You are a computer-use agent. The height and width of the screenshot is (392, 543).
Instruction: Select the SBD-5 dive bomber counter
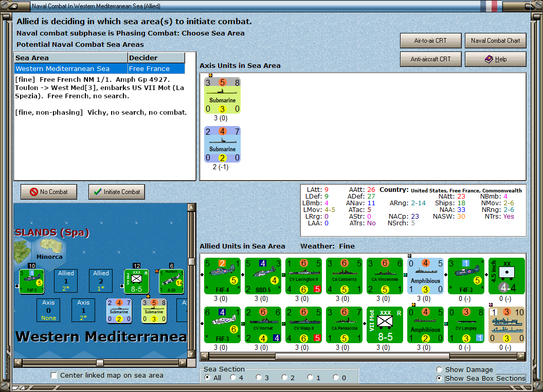[263, 276]
